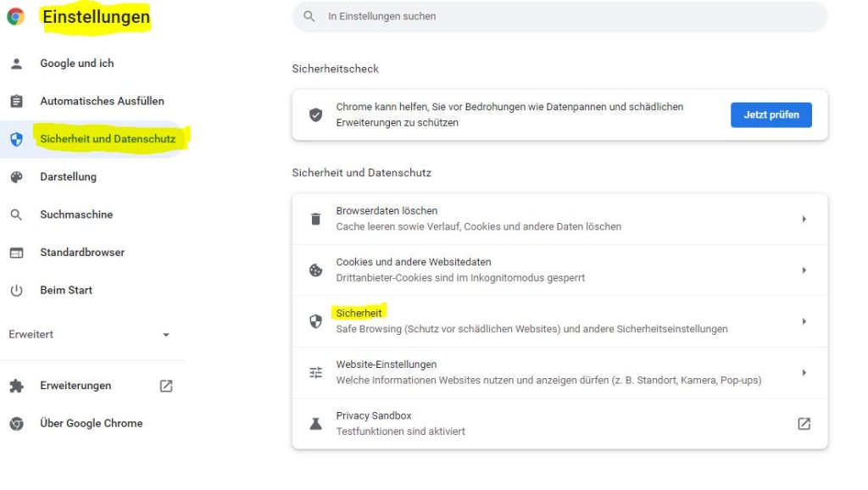This screenshot has width=868, height=490.
Task: Click the palette icon next to Darstellung
Action: pos(16,177)
